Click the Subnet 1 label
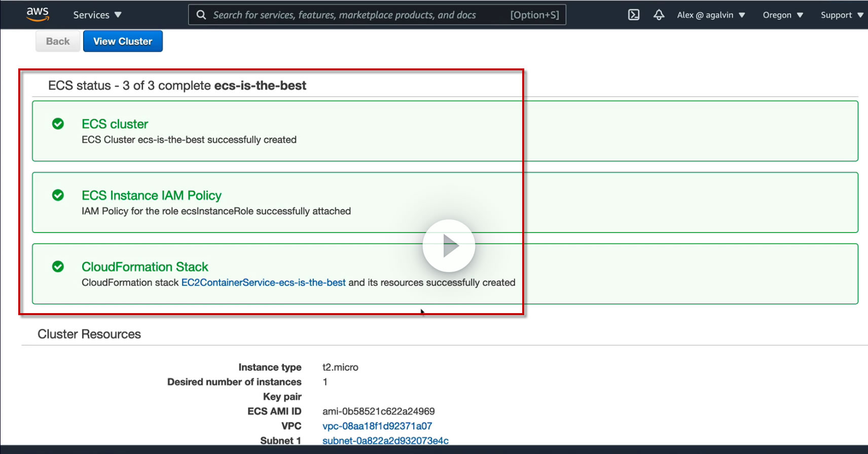Viewport: 868px width, 454px height. pyautogui.click(x=281, y=441)
